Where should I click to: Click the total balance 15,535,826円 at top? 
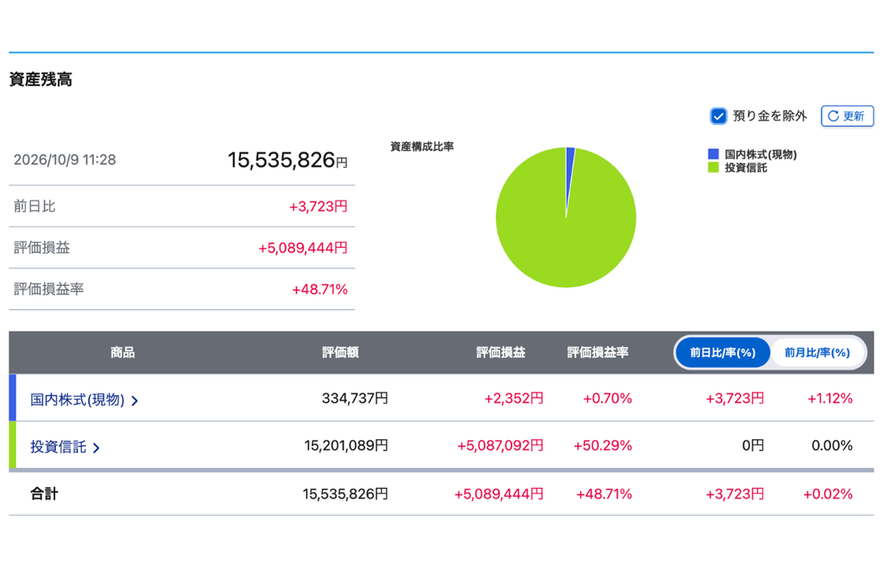288,160
